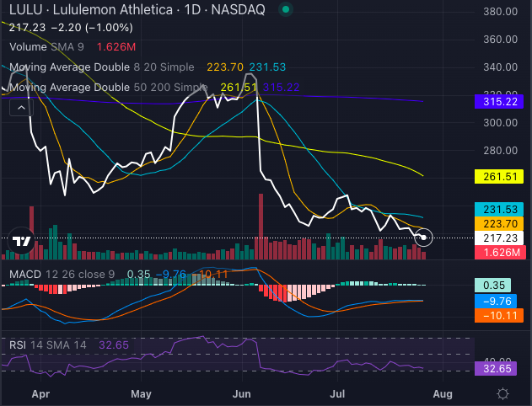Select the RSI 14 SMA 14 legend

point(48,345)
